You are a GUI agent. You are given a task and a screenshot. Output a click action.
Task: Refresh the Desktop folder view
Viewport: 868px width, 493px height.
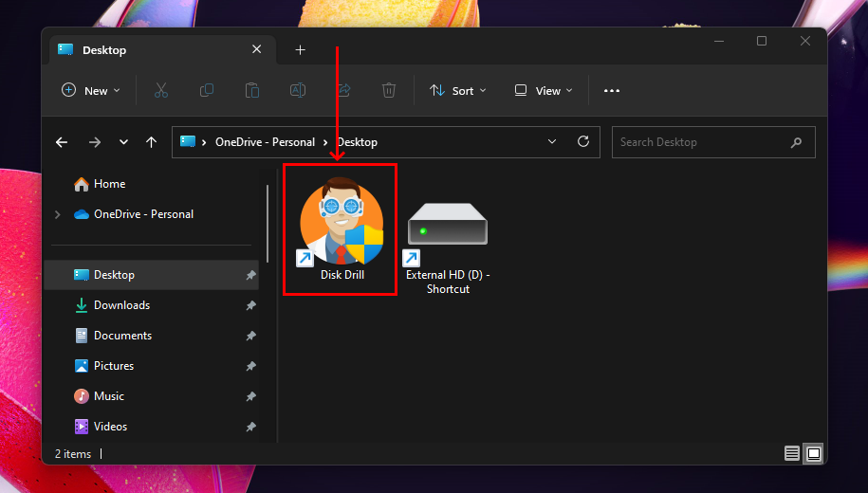click(x=582, y=141)
